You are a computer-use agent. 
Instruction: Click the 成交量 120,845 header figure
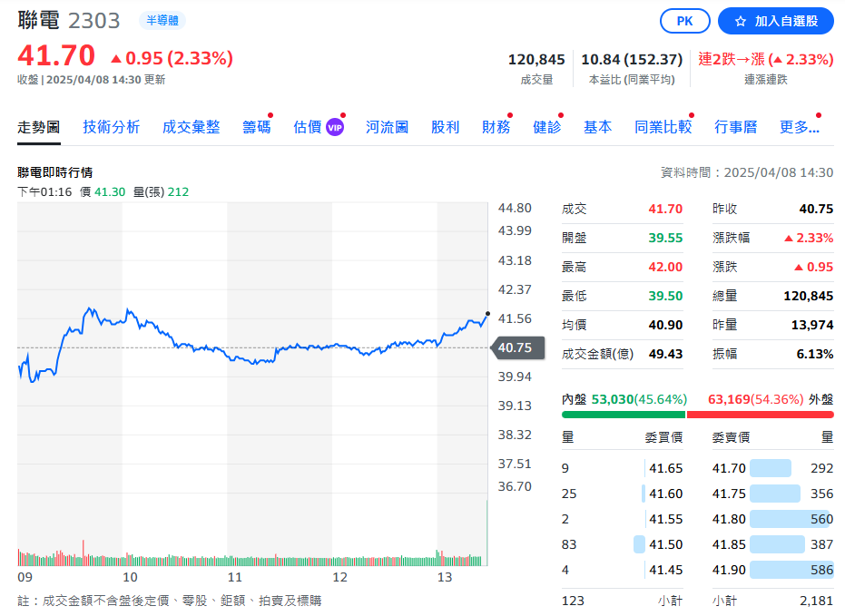click(536, 59)
